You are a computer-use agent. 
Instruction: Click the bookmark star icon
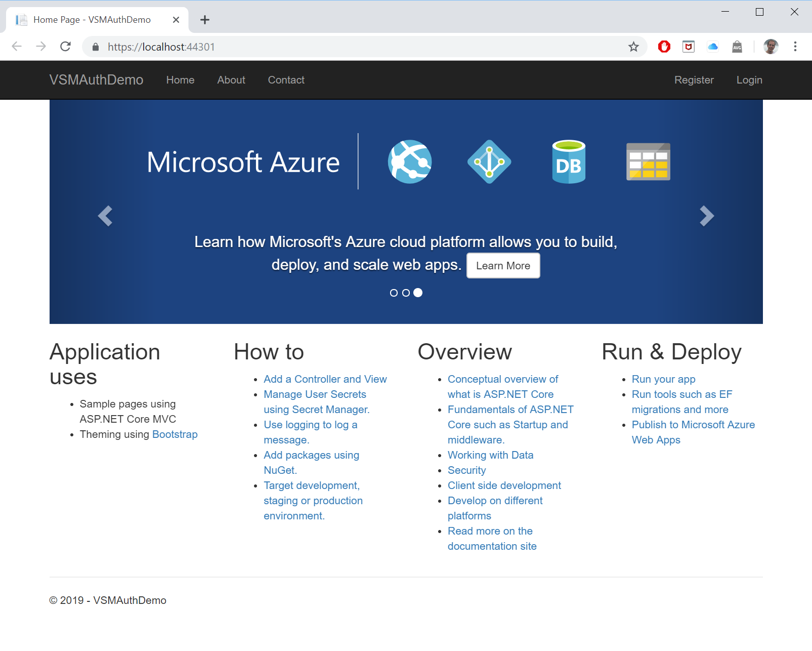pyautogui.click(x=633, y=47)
